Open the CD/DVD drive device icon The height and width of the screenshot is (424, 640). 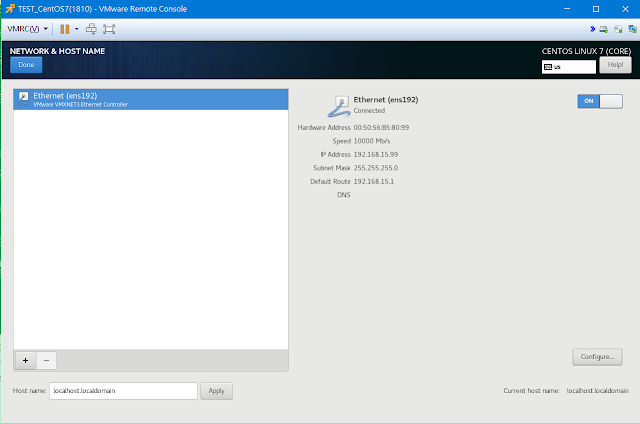(x=618, y=29)
